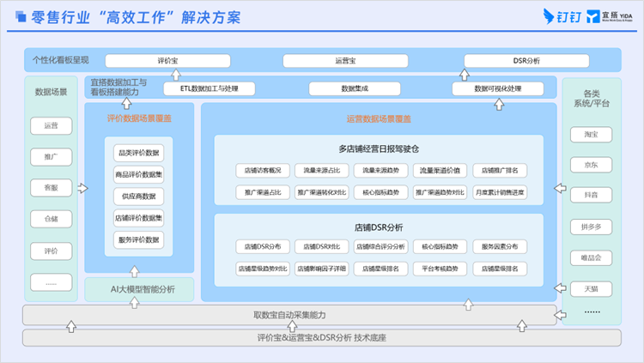Screen dimensions: 644x363
Task: Select the 评价宝 box in the top row
Action: 167,61
